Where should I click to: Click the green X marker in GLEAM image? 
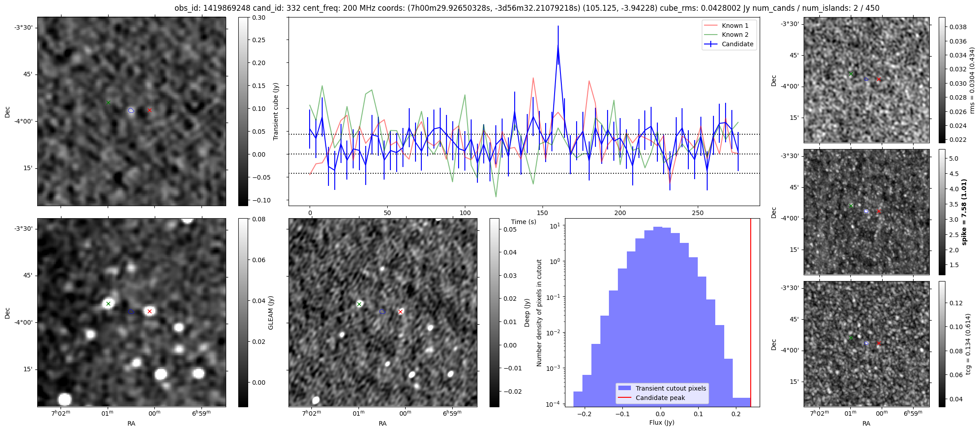(x=108, y=304)
